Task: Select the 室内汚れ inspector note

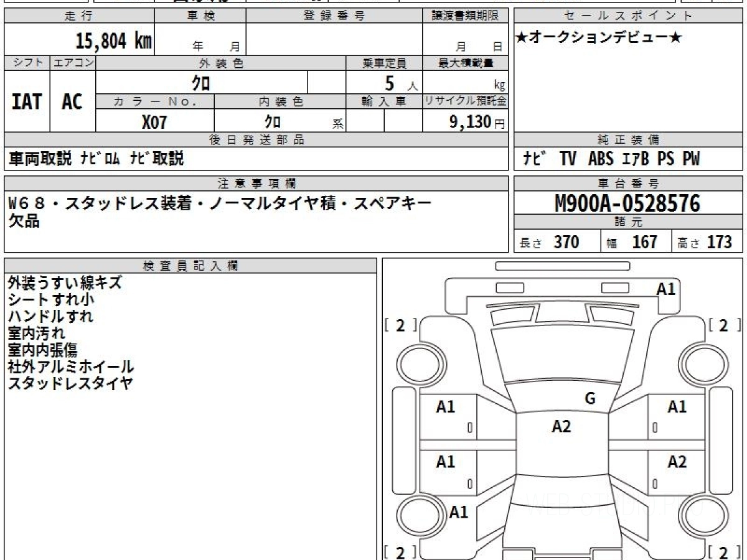Action: tap(37, 333)
